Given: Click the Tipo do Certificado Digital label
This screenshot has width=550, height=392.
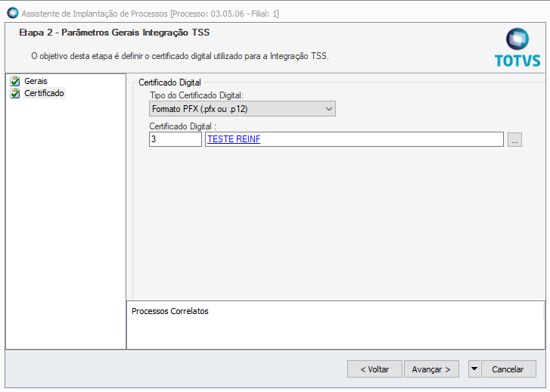Looking at the screenshot, I should pyautogui.click(x=197, y=95).
